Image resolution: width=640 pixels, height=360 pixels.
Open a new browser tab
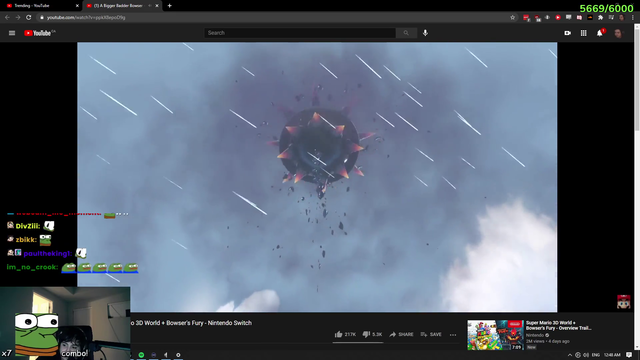(x=169, y=6)
